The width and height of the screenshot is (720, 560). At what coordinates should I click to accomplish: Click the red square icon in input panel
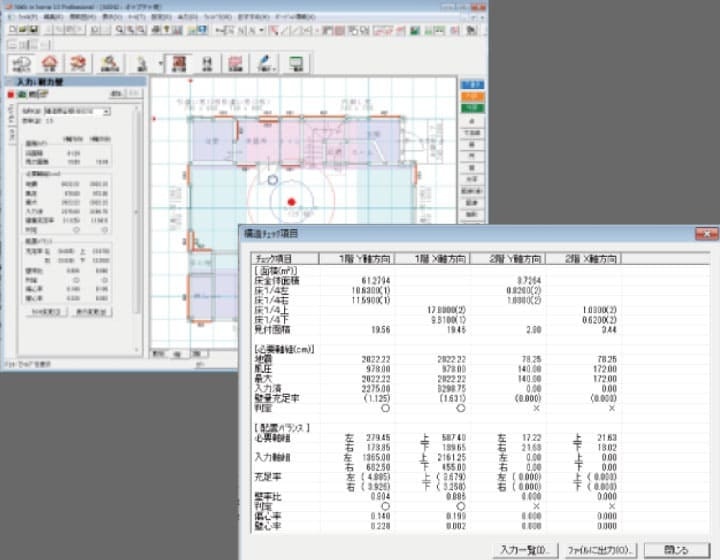10,93
